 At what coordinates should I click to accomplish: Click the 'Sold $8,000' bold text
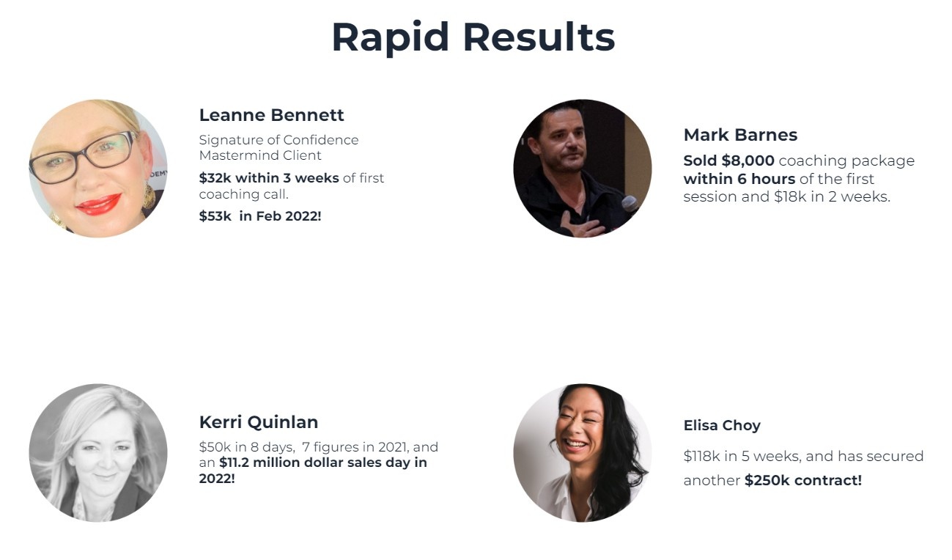pos(729,161)
